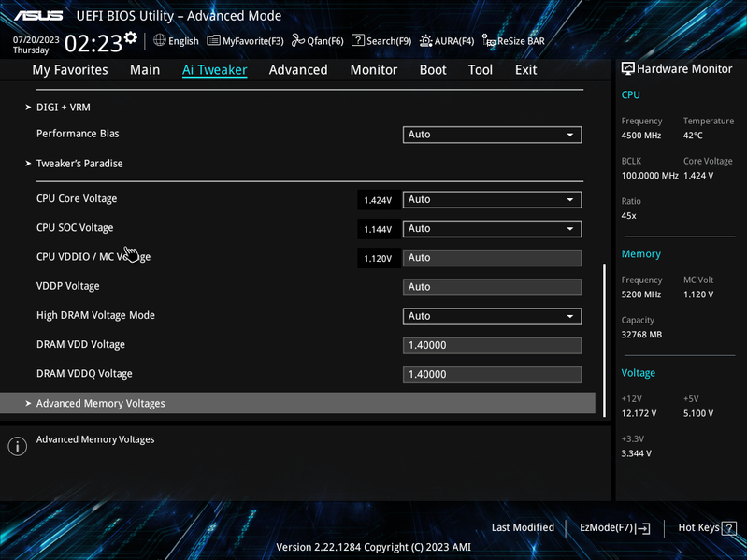The image size is (747, 560).
Task: Click the 07/20/2023 date text
Action: tap(36, 40)
